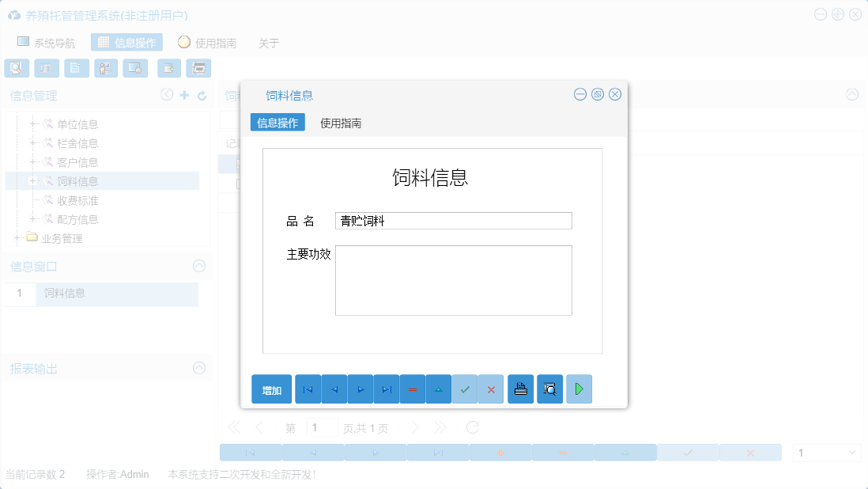Click the 增加 button
This screenshot has height=489, width=868.
coord(271,389)
